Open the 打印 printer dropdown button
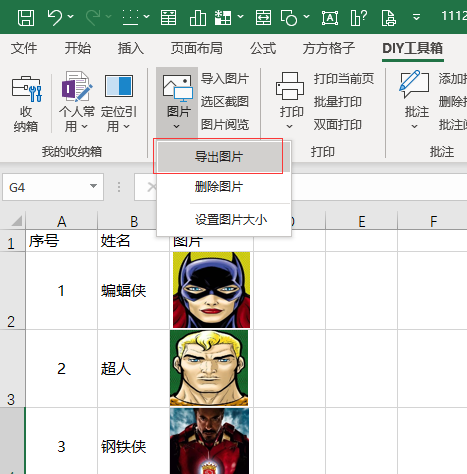Viewport: 467px width, 474px height. (x=290, y=101)
